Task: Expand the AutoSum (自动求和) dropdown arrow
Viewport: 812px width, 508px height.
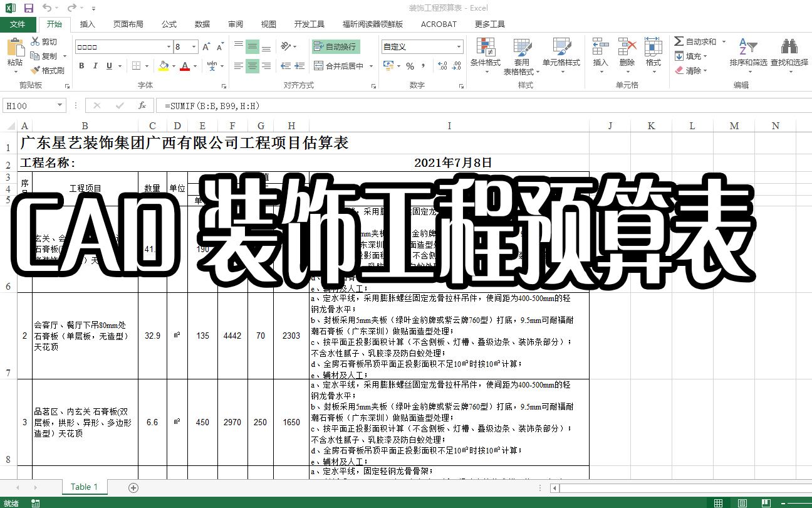Action: 724,41
